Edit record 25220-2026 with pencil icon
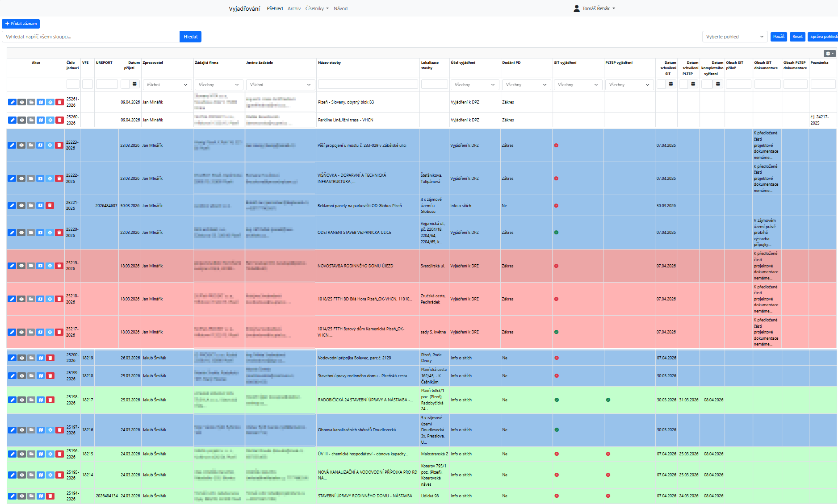This screenshot has height=504, width=838. point(12,233)
